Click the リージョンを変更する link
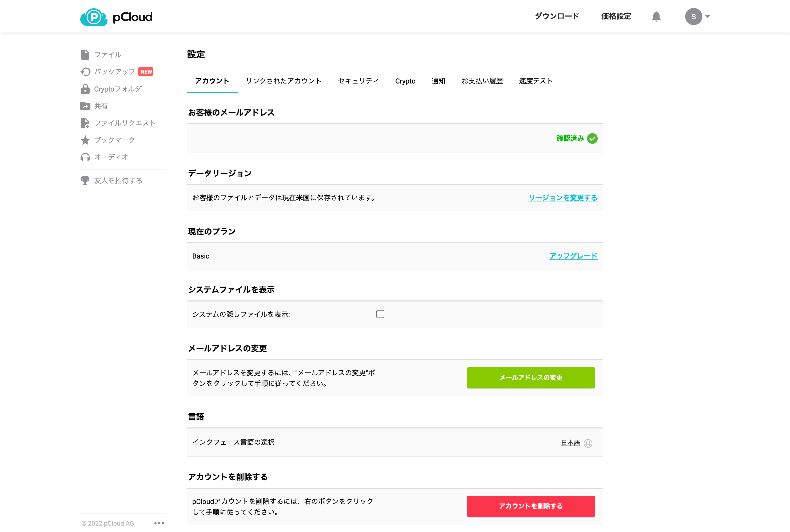This screenshot has height=532, width=790. pyautogui.click(x=562, y=198)
